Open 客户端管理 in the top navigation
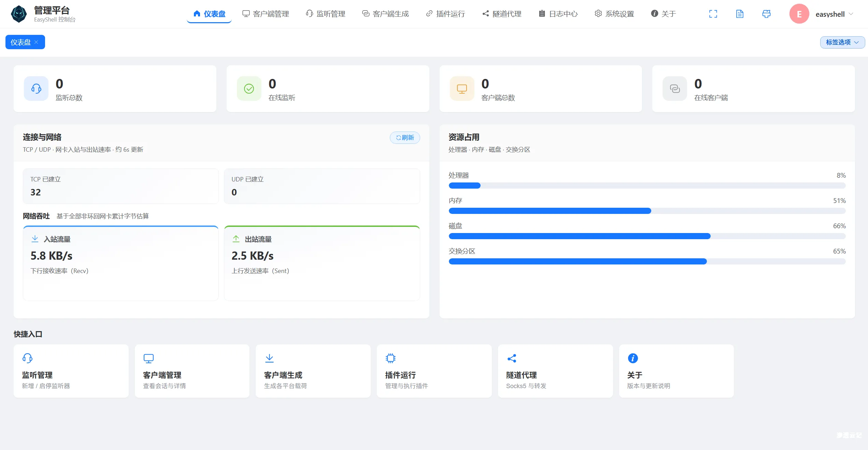The width and height of the screenshot is (868, 450). click(x=266, y=14)
